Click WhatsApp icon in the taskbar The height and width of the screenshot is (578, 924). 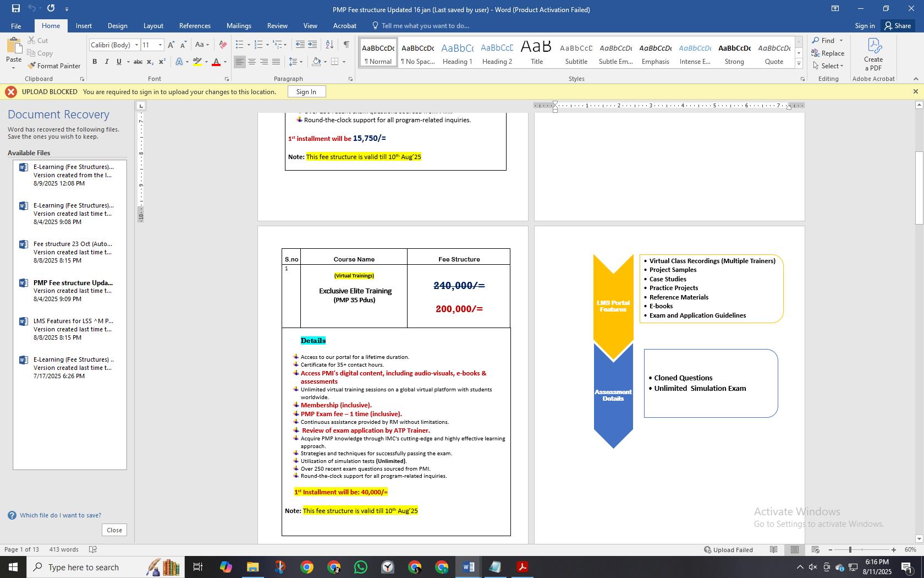(361, 567)
